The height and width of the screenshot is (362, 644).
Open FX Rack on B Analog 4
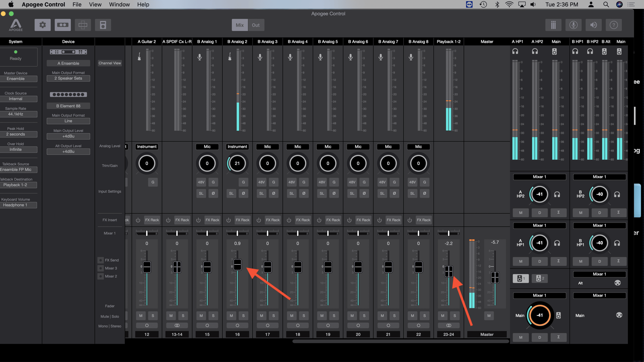click(303, 220)
